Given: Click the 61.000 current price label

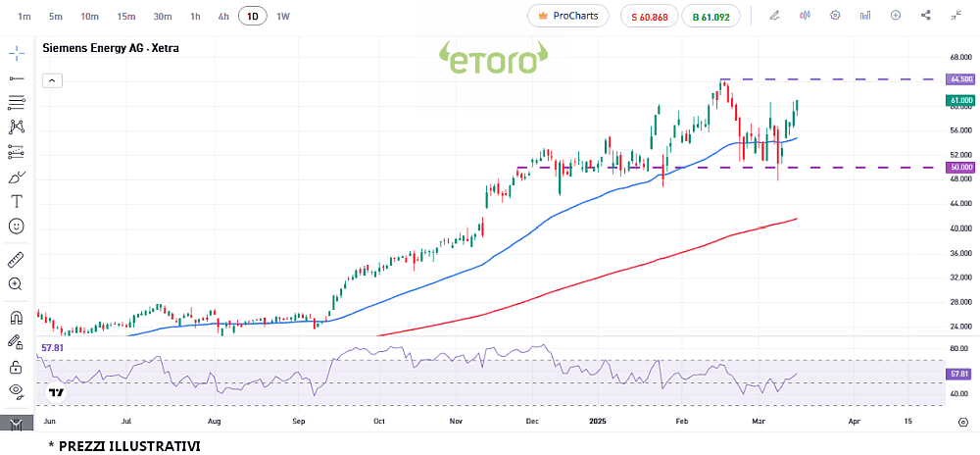Looking at the screenshot, I should [961, 100].
